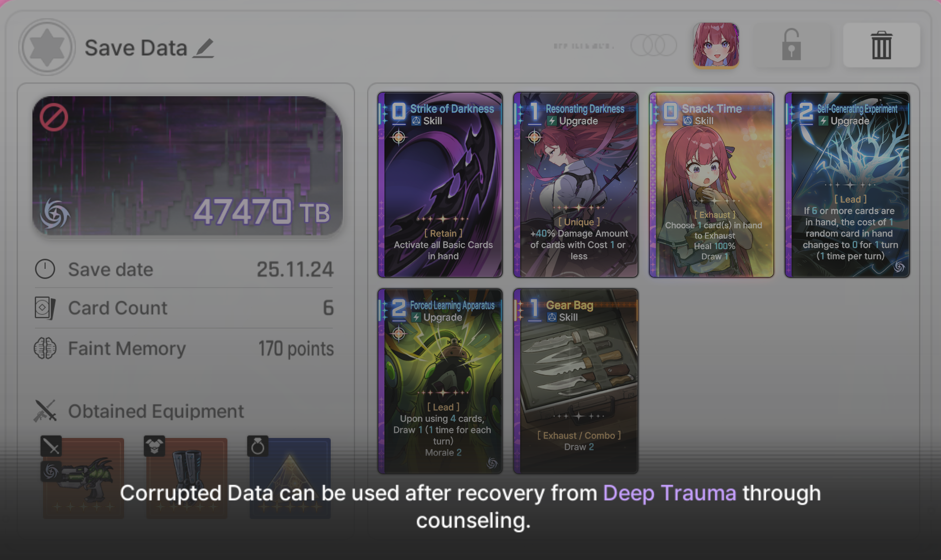Click the trash can delete button
The width and height of the screenshot is (941, 560).
point(881,45)
